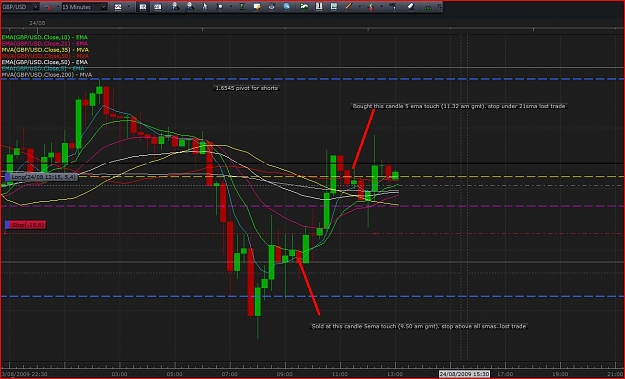This screenshot has width=625, height=379.
Task: Click the 24/08/2009 15:30 time marker
Action: click(464, 374)
